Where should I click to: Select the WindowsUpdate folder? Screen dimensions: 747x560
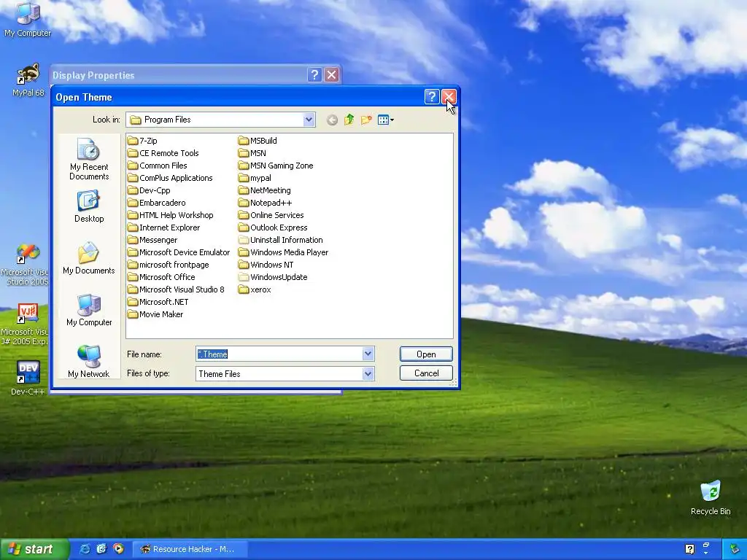(273, 277)
